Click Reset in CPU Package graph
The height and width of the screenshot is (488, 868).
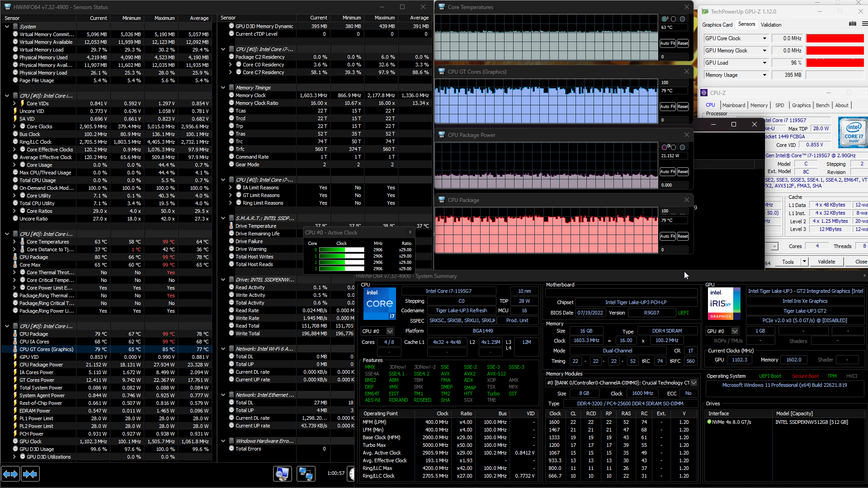click(x=683, y=236)
